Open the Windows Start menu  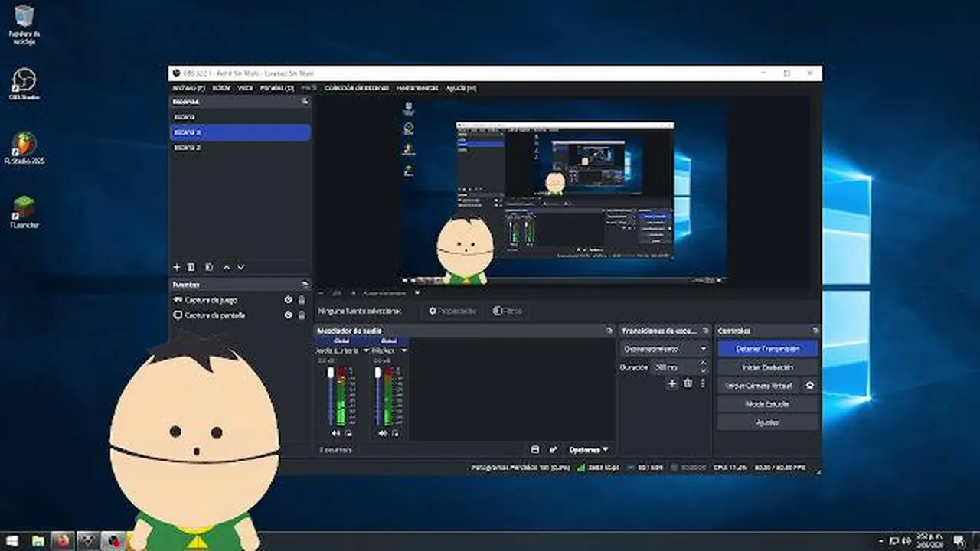(x=12, y=541)
